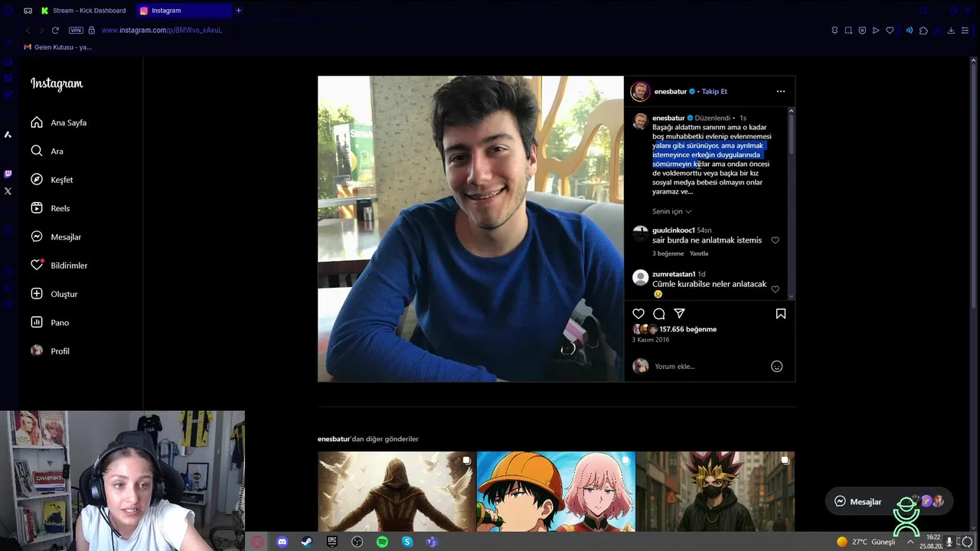Click Oluştur to create a post
Image resolution: width=980 pixels, height=551 pixels.
point(54,294)
